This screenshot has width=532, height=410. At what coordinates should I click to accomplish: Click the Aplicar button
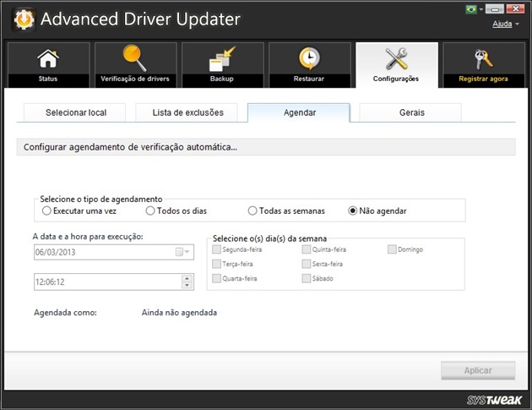coord(478,370)
